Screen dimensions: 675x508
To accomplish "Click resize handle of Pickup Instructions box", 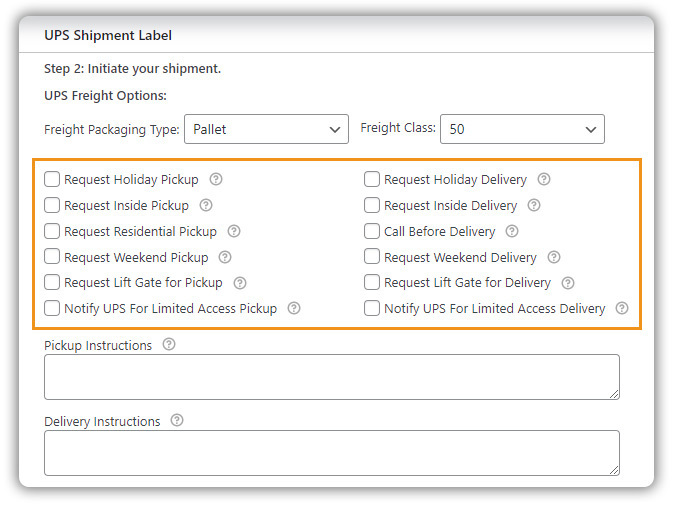I will point(614,394).
